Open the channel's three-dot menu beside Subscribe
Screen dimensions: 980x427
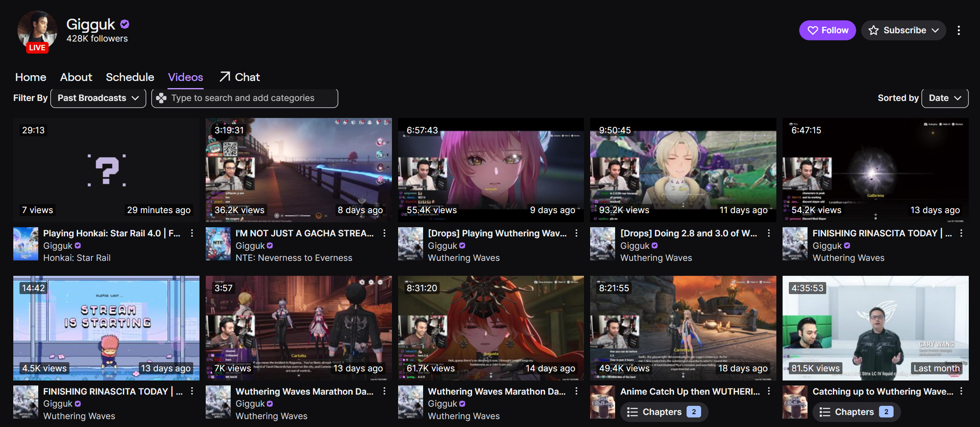(959, 30)
